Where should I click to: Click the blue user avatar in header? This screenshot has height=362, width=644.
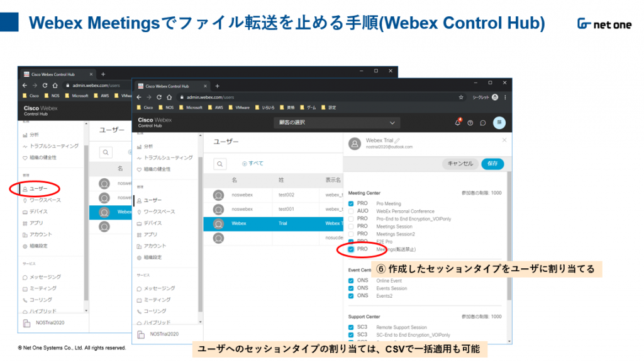pyautogui.click(x=499, y=123)
